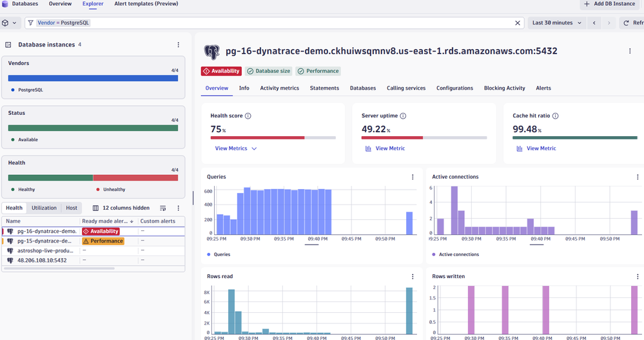Click Cache hit ratio info icon
The width and height of the screenshot is (644, 340).
click(555, 116)
